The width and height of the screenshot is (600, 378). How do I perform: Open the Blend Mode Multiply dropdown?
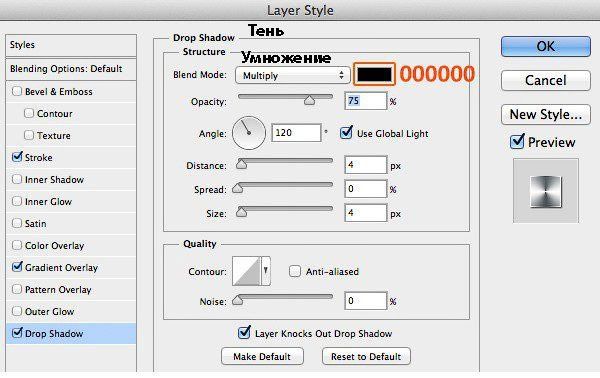pyautogui.click(x=292, y=75)
